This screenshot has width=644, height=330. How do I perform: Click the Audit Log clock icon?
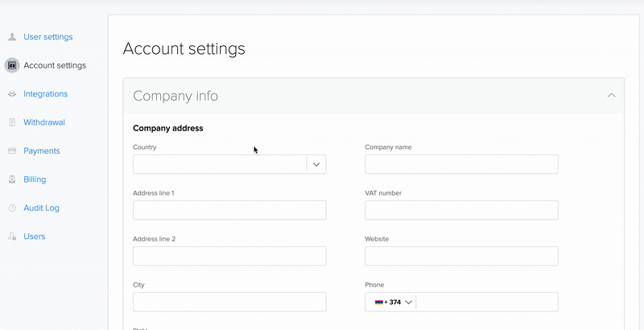(12, 208)
